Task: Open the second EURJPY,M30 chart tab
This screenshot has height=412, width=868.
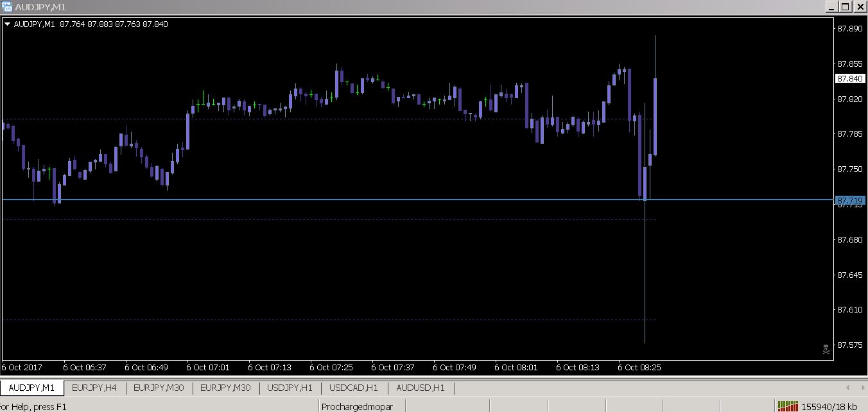Action: [x=225, y=388]
